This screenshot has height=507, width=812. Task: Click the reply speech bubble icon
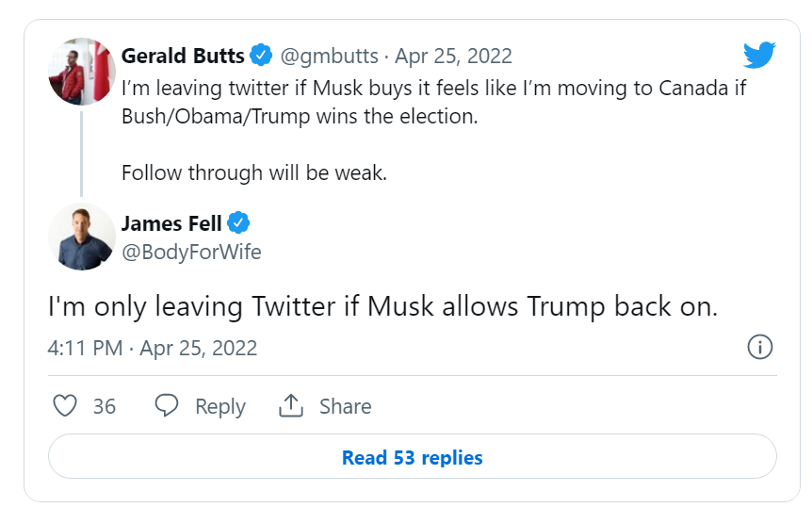[x=167, y=406]
